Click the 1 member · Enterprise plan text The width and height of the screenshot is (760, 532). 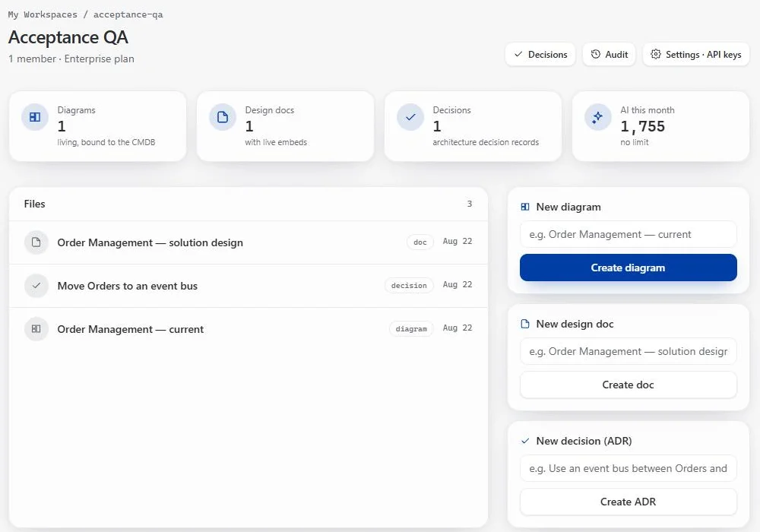71,59
